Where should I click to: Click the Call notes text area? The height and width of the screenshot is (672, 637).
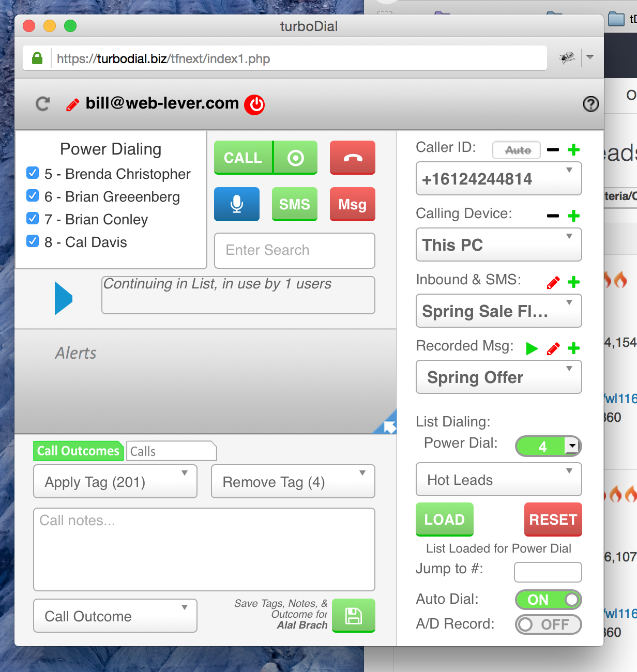(204, 549)
